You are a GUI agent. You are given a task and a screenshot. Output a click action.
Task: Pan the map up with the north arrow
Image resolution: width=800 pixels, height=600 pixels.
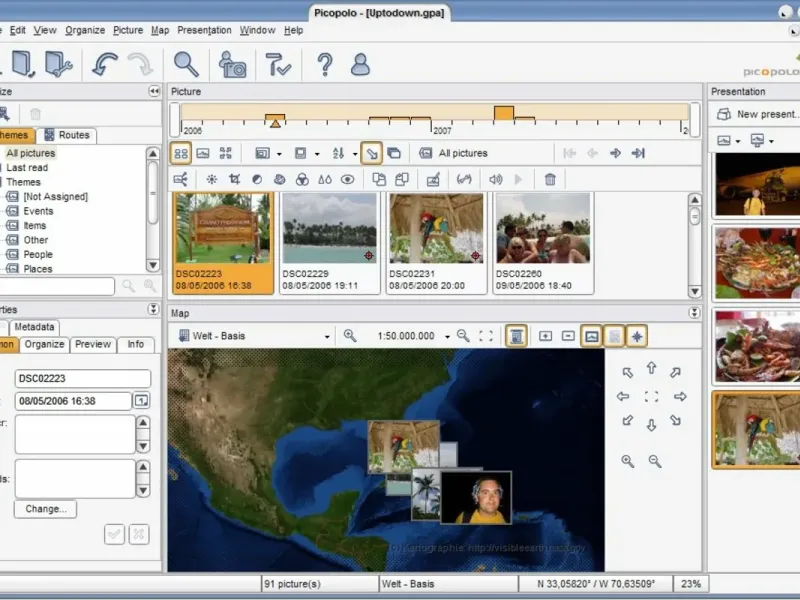651,369
